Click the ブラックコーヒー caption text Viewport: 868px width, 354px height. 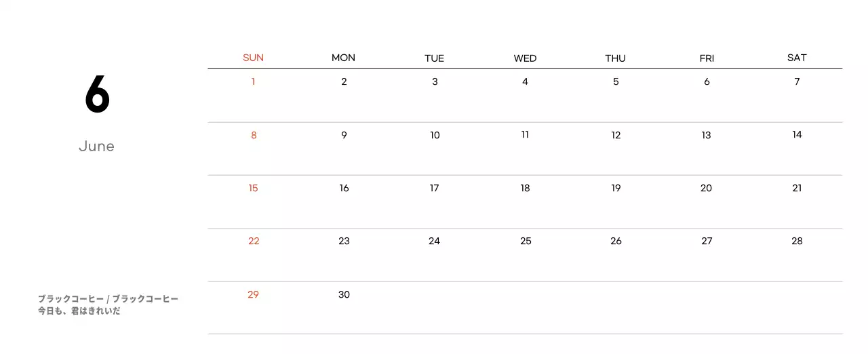click(x=108, y=298)
